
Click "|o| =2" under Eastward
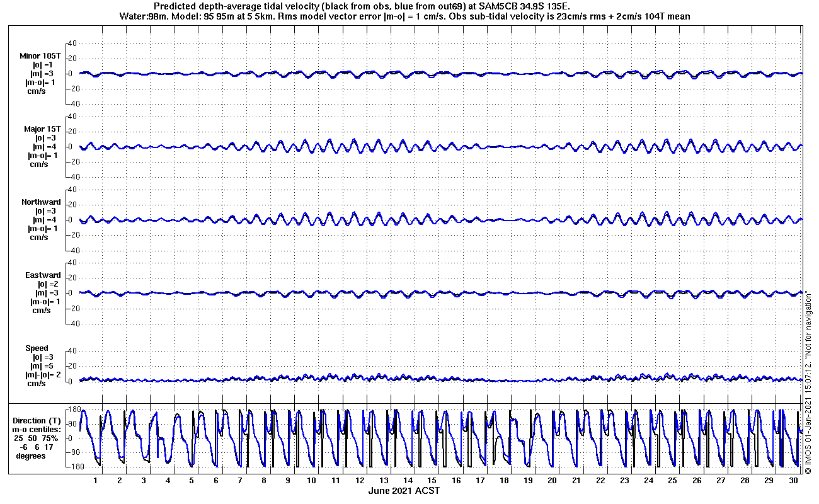pos(48,284)
